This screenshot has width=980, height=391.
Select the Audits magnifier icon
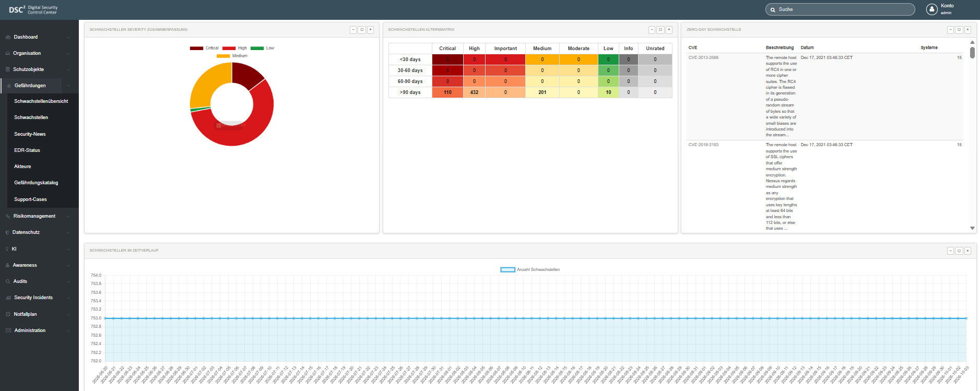(x=8, y=281)
